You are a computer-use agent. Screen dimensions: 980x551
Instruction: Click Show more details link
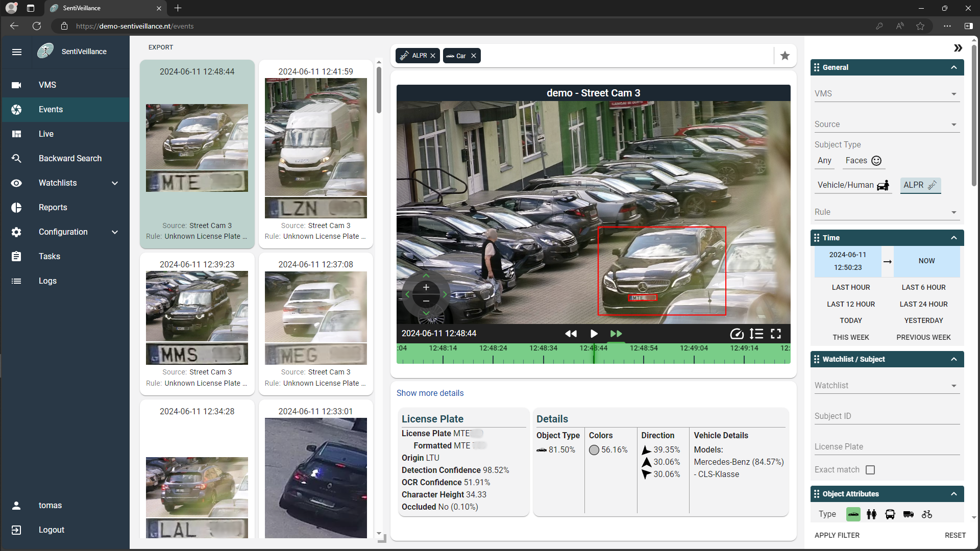point(430,393)
